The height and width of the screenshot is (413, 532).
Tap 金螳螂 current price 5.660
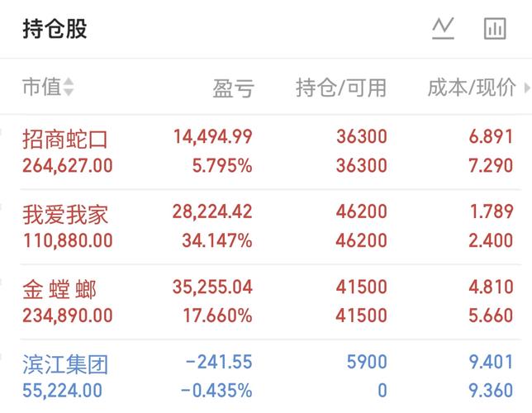(x=491, y=316)
